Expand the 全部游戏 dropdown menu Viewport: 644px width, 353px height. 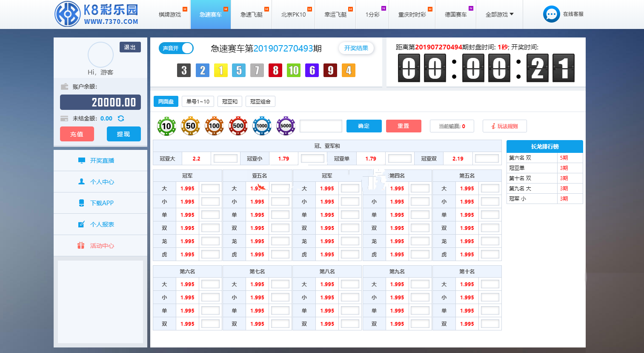click(499, 14)
